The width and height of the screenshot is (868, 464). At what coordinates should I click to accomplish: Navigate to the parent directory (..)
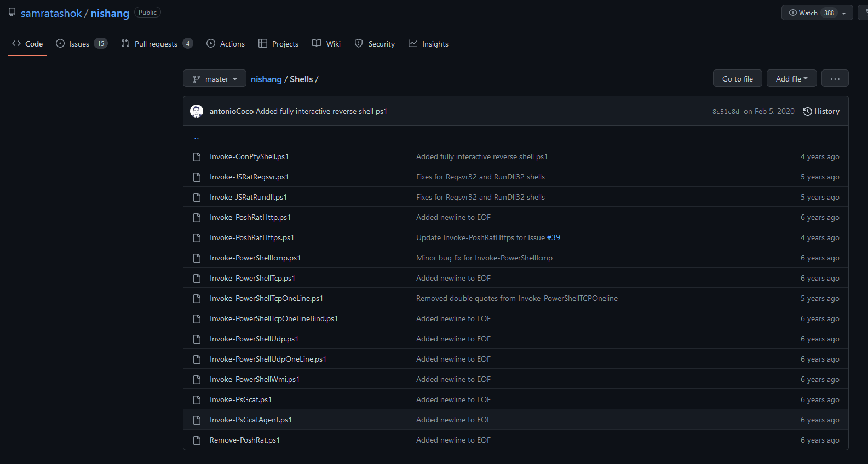point(197,137)
